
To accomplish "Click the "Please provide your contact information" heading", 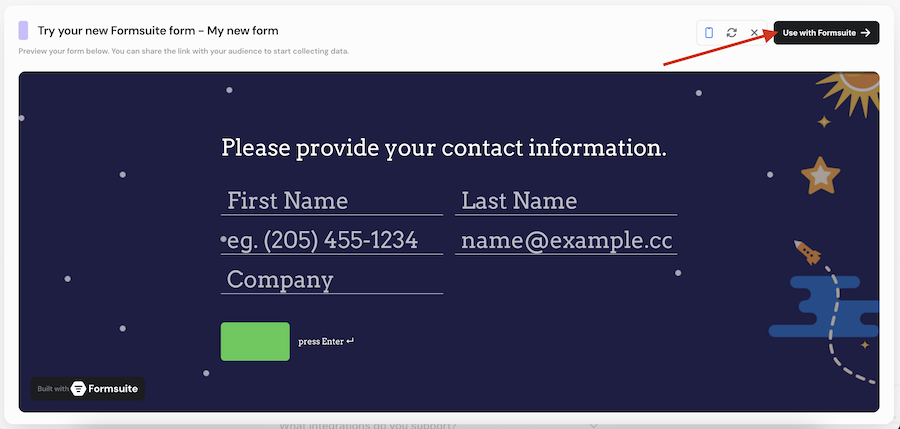I will pyautogui.click(x=443, y=148).
